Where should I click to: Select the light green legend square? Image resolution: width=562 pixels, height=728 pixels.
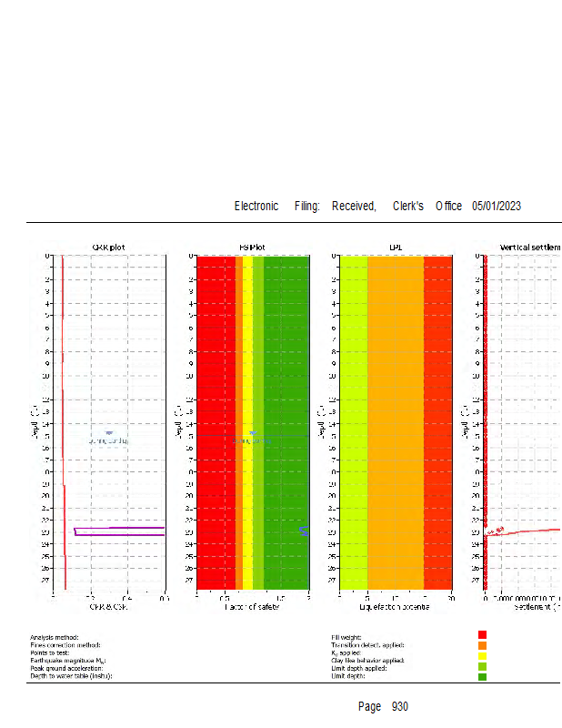(482, 666)
